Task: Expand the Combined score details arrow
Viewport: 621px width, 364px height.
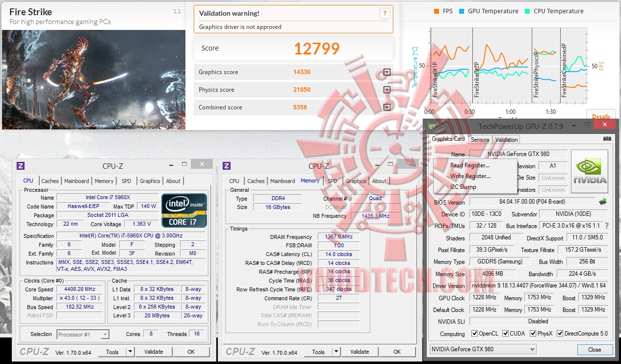Action: coord(387,107)
